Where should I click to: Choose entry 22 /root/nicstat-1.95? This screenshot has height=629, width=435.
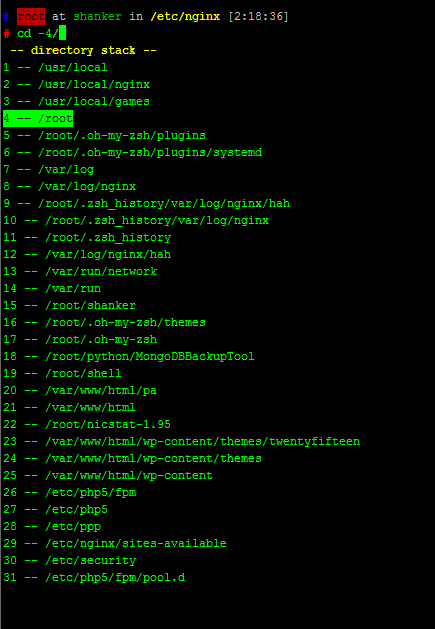point(87,424)
